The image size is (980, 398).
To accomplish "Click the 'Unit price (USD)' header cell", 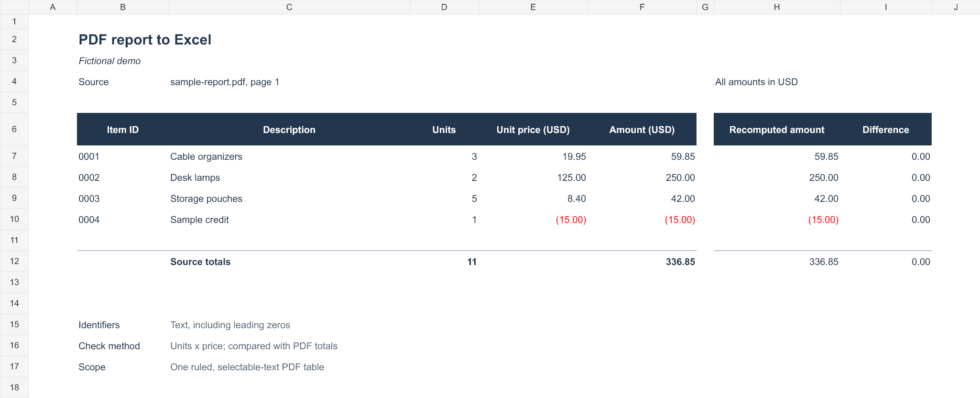I will coord(533,130).
